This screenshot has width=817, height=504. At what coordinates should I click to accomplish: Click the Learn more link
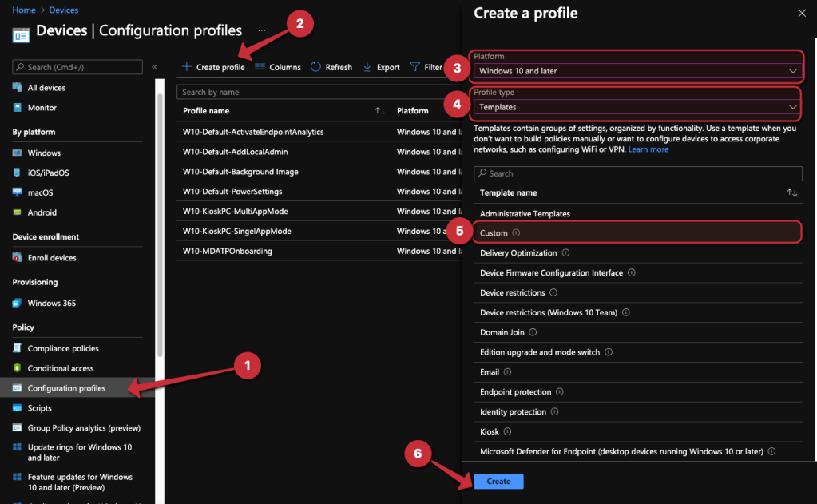click(x=648, y=149)
